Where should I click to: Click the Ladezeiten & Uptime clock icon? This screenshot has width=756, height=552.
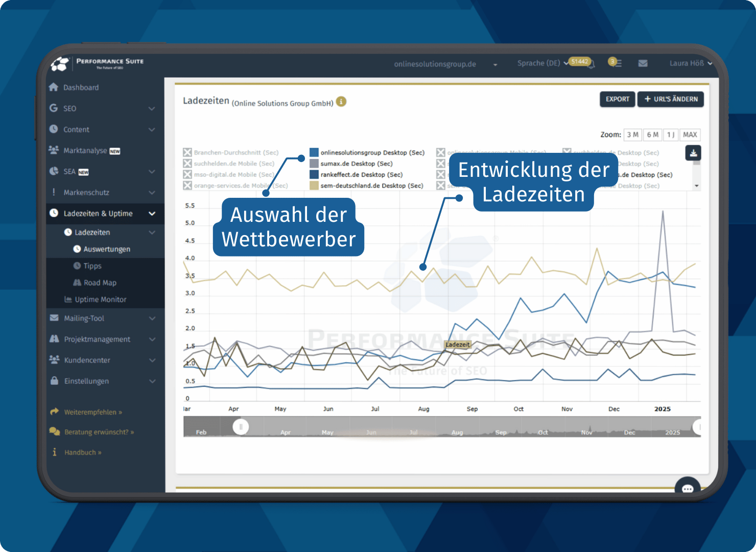tap(54, 213)
